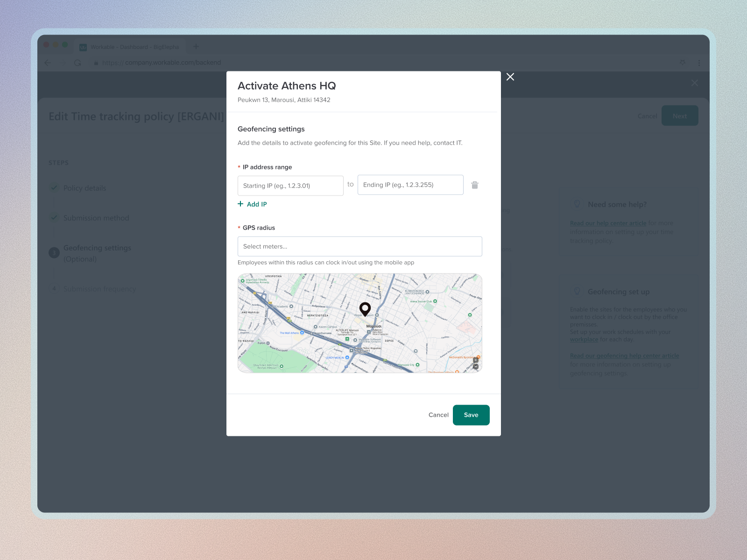Open the GPS radius Select meters dropdown
Image resolution: width=747 pixels, height=560 pixels.
pyautogui.click(x=360, y=246)
